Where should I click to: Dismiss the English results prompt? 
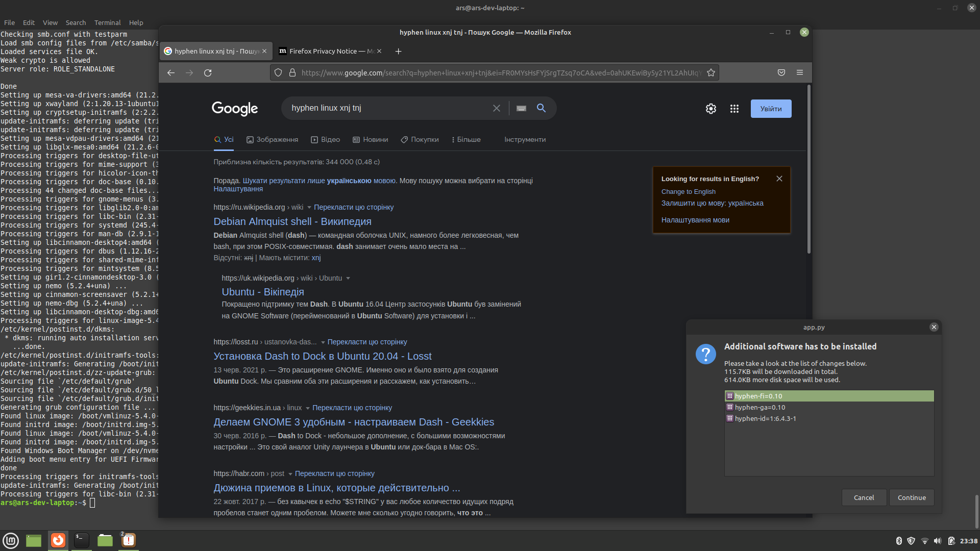(779, 179)
